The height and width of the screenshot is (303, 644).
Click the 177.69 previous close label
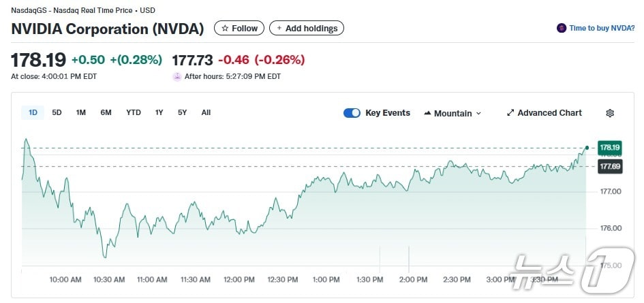click(x=609, y=166)
